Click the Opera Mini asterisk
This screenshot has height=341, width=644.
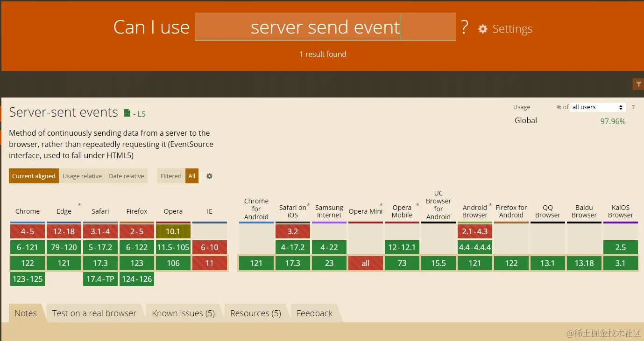381,205
